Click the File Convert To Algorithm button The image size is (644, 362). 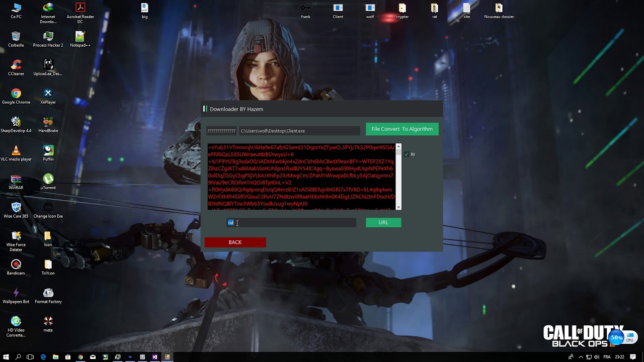(402, 129)
